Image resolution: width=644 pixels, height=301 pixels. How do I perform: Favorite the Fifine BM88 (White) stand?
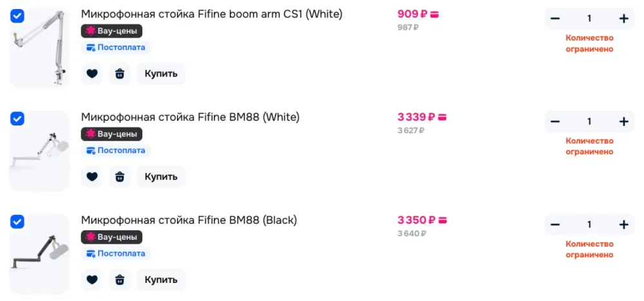coord(92,176)
